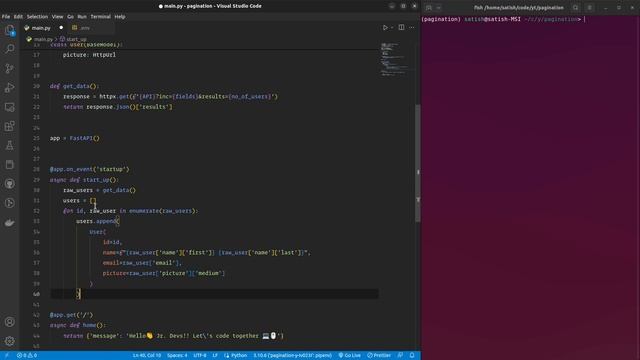Click the feedback icon in status bar
This screenshot has height=360, width=640.
coord(400,356)
